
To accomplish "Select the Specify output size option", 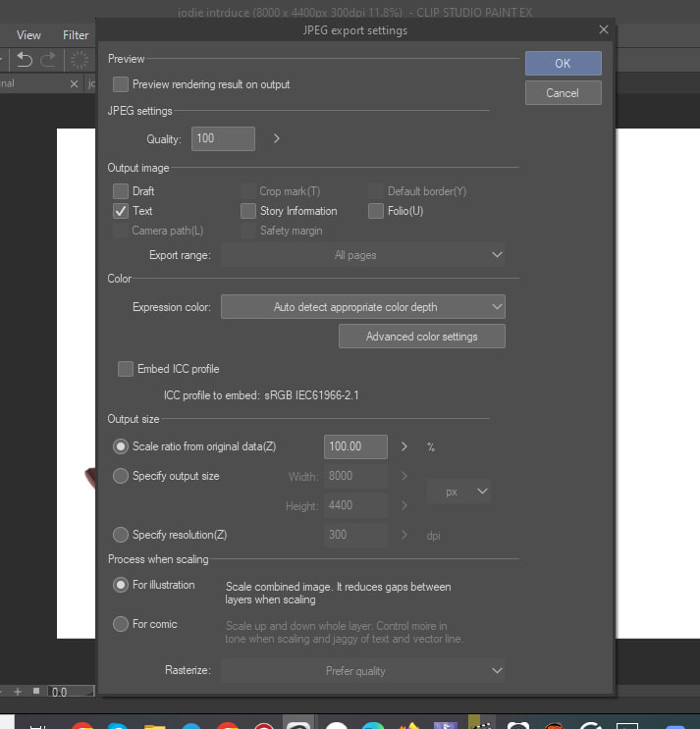I will tap(121, 476).
